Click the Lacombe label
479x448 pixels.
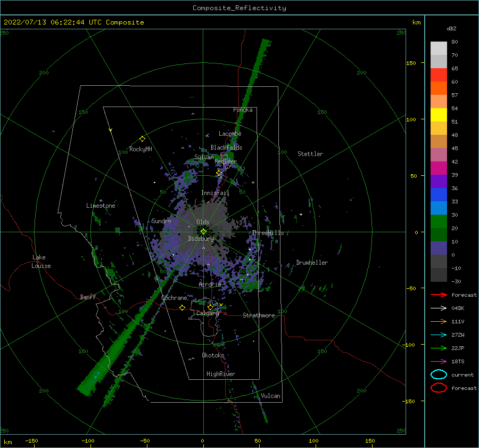tap(230, 134)
